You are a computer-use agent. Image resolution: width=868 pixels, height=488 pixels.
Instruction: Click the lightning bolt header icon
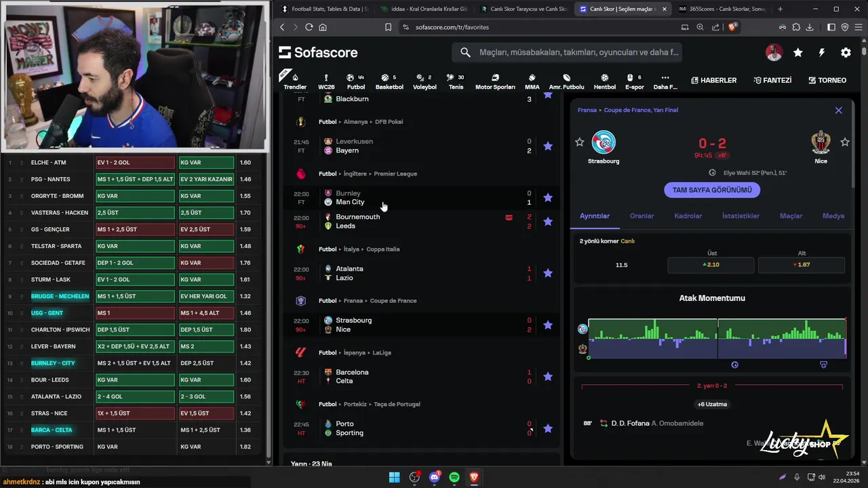822,52
